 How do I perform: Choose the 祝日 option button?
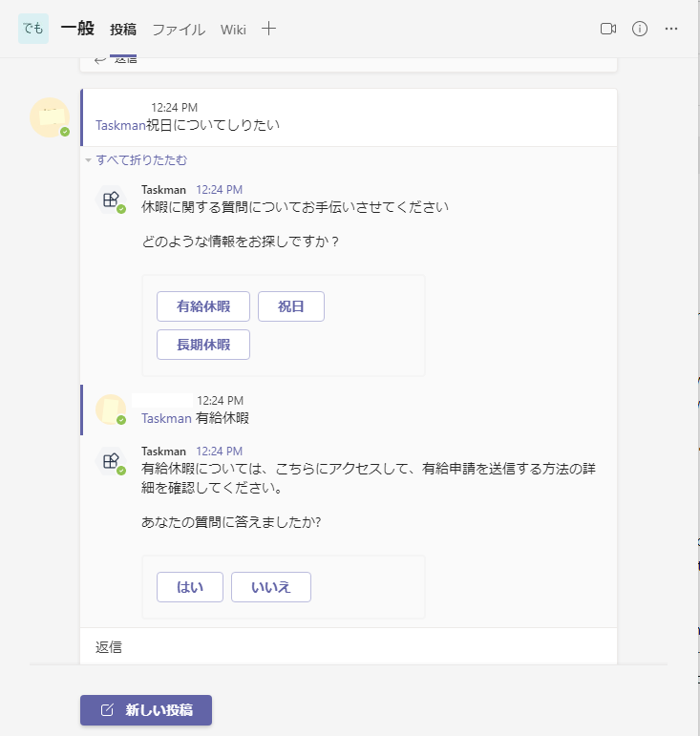click(291, 306)
